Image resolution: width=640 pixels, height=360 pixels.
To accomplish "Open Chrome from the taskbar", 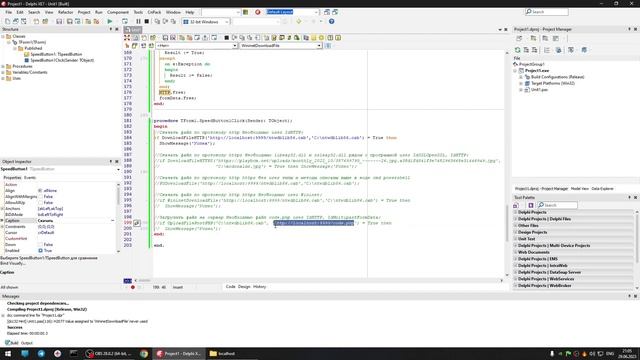I will (144, 353).
